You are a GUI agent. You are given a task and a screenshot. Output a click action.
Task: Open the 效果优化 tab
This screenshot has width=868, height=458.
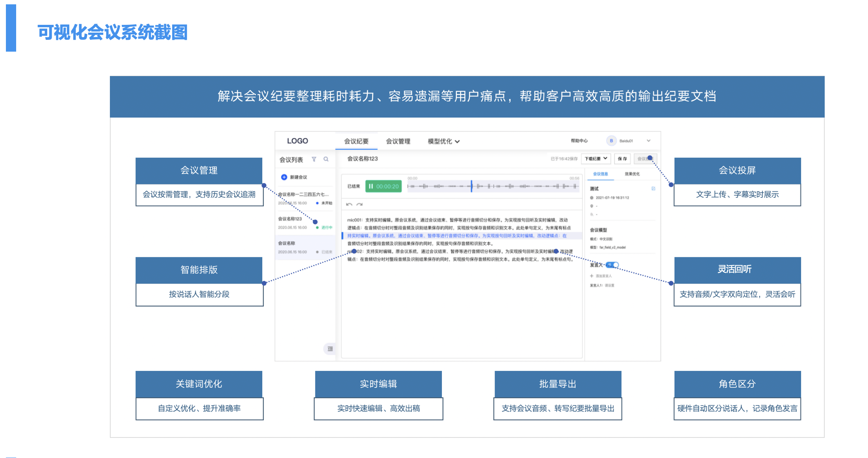tap(632, 174)
